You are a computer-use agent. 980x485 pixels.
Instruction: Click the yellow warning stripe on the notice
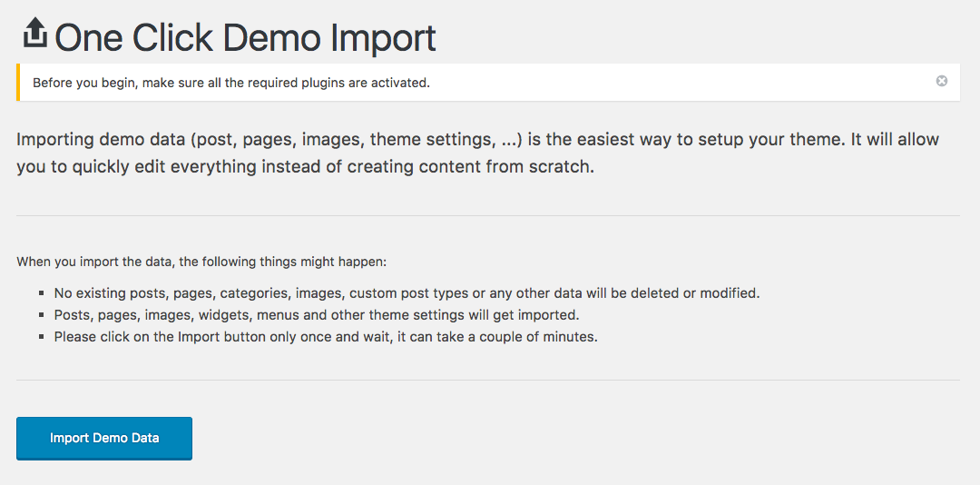point(18,82)
